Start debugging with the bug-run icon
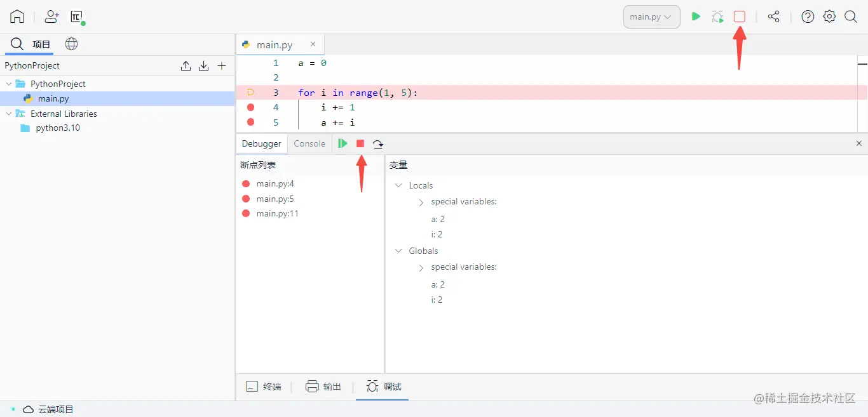This screenshot has height=417, width=868. click(x=717, y=17)
